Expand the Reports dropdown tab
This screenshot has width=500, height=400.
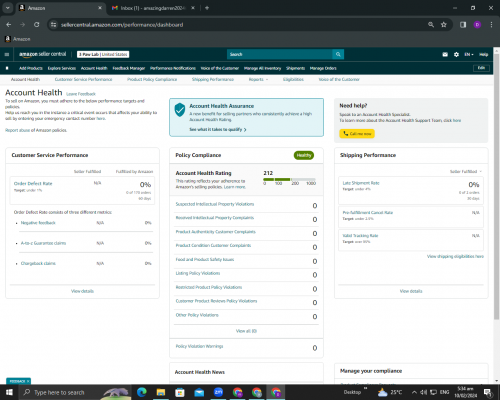pos(258,79)
